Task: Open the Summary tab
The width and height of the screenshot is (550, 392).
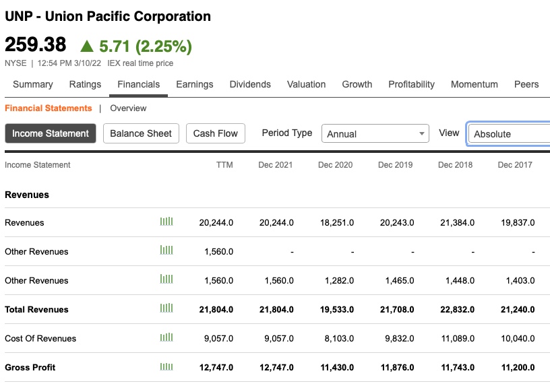Action: pyautogui.click(x=33, y=84)
